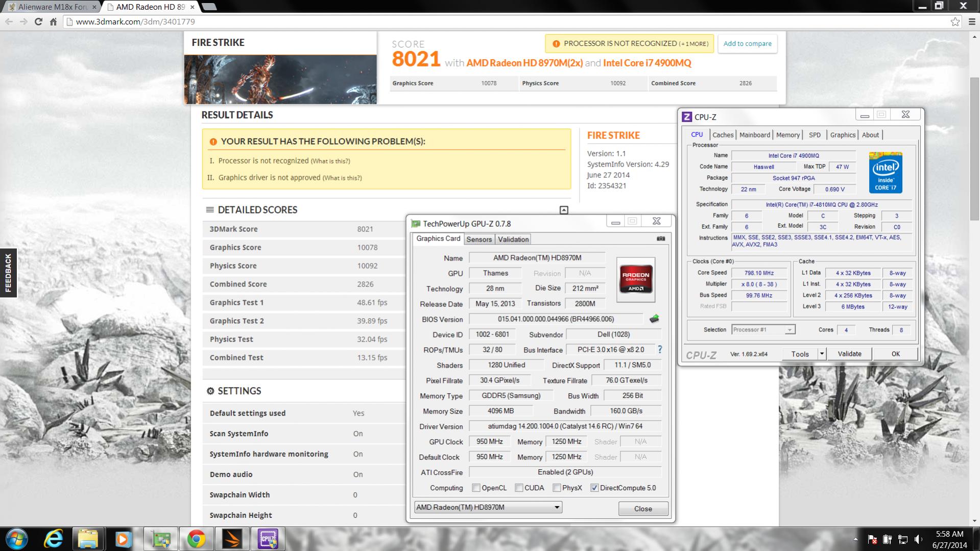Click Add to compare button

pyautogui.click(x=748, y=43)
